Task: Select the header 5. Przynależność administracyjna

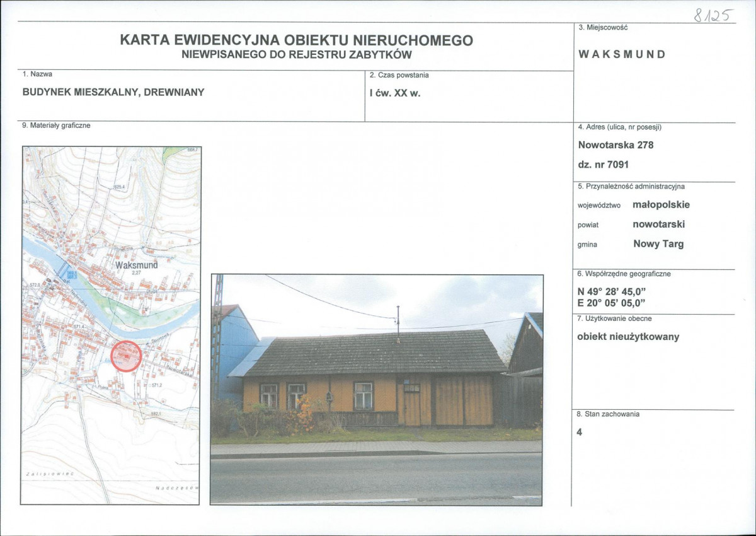Action: click(631, 187)
